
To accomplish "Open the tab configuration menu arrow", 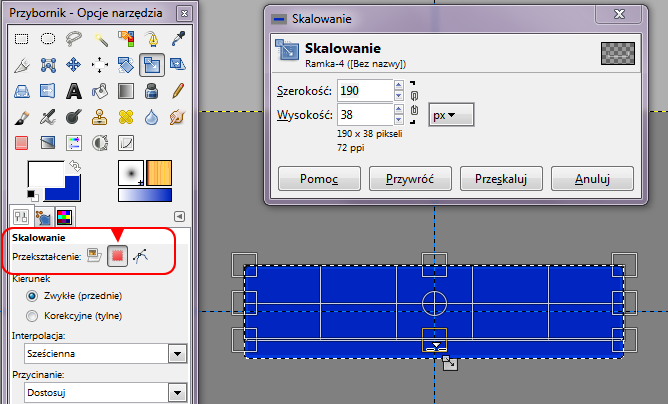I will tap(179, 215).
